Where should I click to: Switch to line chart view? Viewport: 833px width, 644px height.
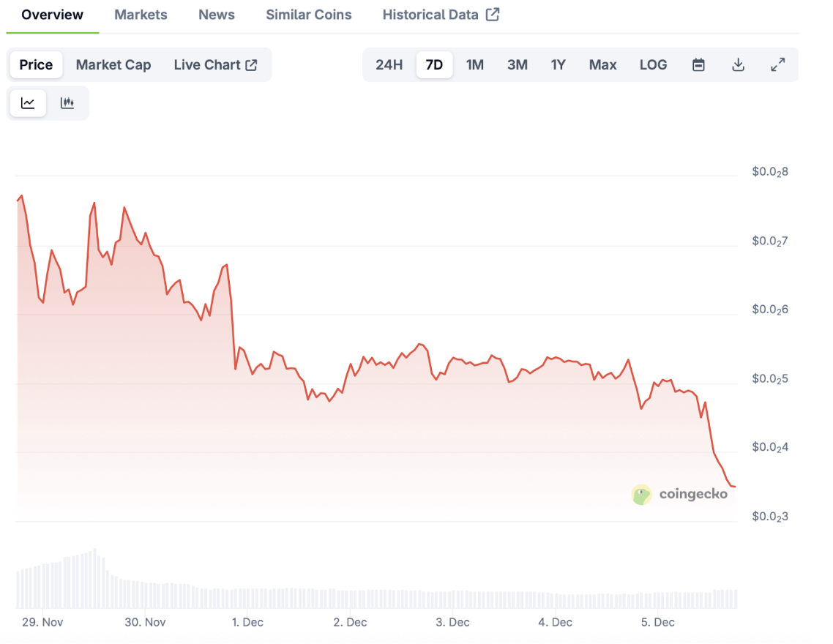point(28,103)
